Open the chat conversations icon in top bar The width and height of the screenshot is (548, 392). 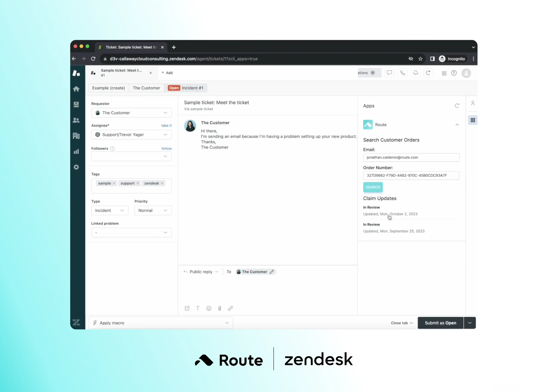coord(389,73)
